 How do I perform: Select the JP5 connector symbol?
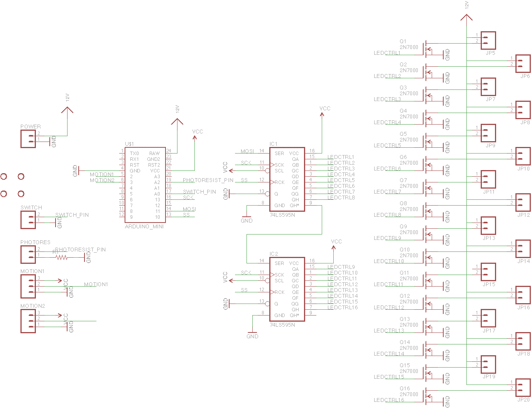(488, 40)
